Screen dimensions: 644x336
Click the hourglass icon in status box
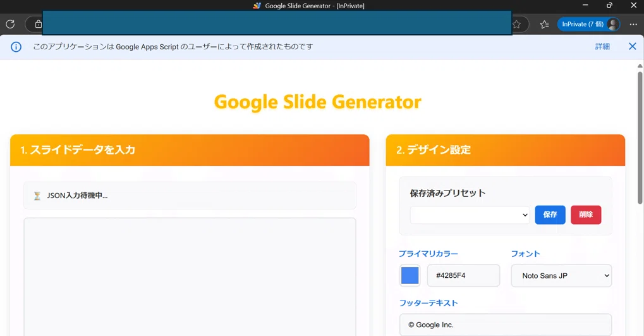point(37,196)
